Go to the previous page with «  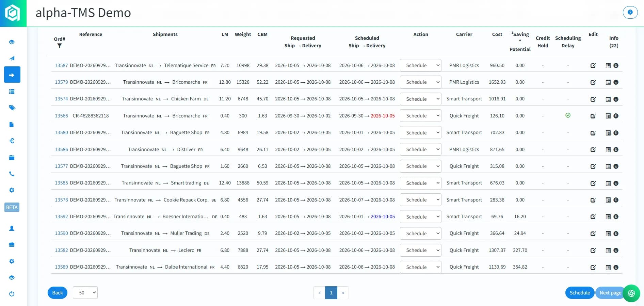pos(319,293)
